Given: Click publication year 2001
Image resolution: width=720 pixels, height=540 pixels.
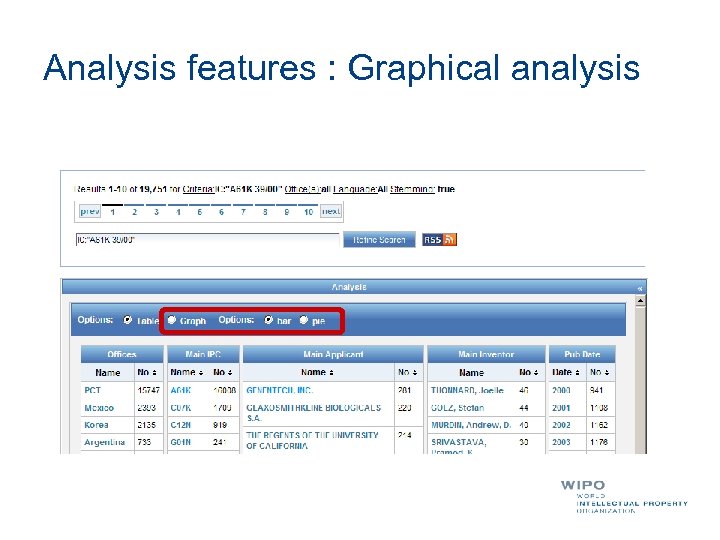Looking at the screenshot, I should (x=561, y=408).
